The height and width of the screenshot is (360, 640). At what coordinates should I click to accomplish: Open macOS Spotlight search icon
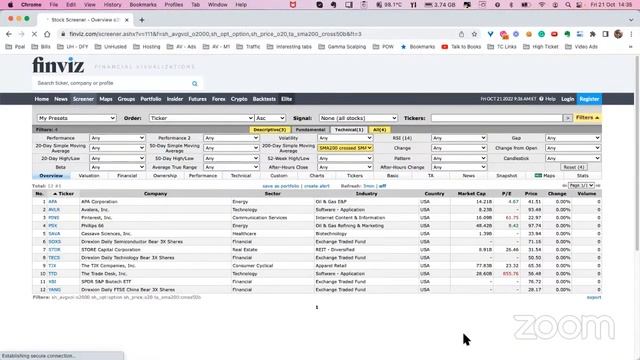[568, 4]
